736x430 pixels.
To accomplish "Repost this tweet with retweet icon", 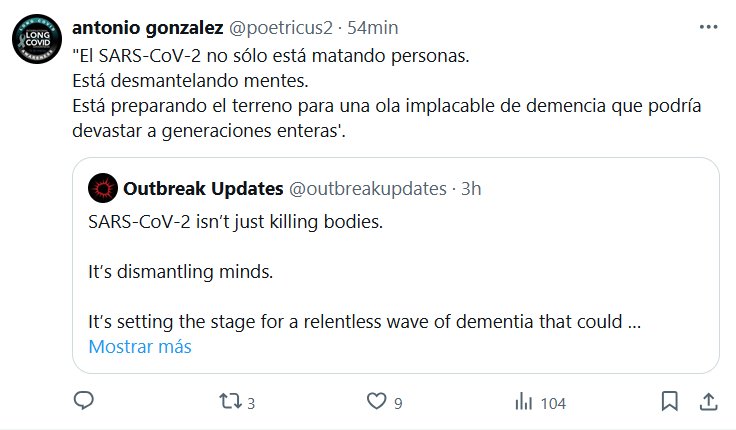I will 230,402.
